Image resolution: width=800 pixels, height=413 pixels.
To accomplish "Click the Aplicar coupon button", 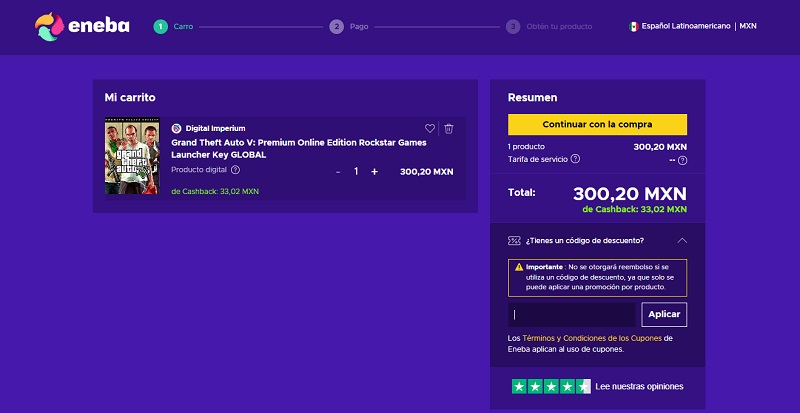I will click(x=664, y=314).
